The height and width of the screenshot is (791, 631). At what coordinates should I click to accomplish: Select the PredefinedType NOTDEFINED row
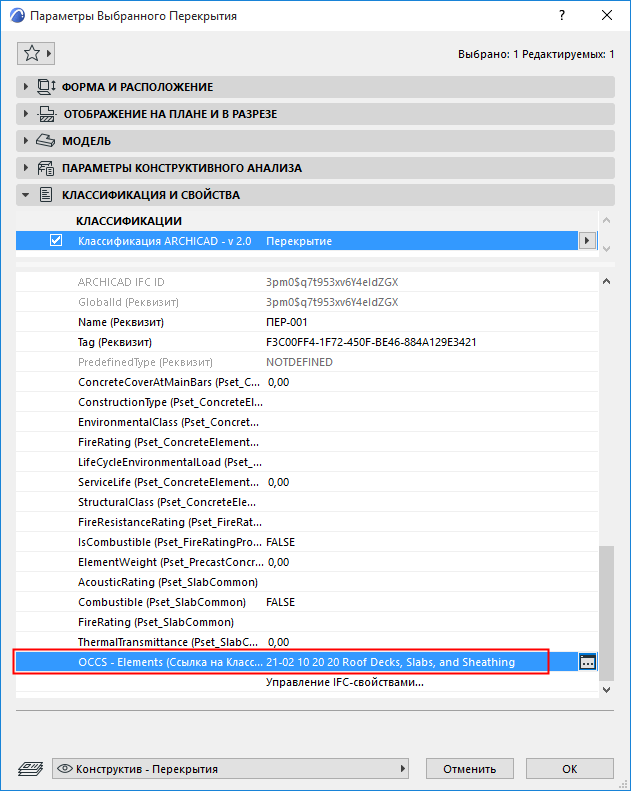pyautogui.click(x=307, y=362)
